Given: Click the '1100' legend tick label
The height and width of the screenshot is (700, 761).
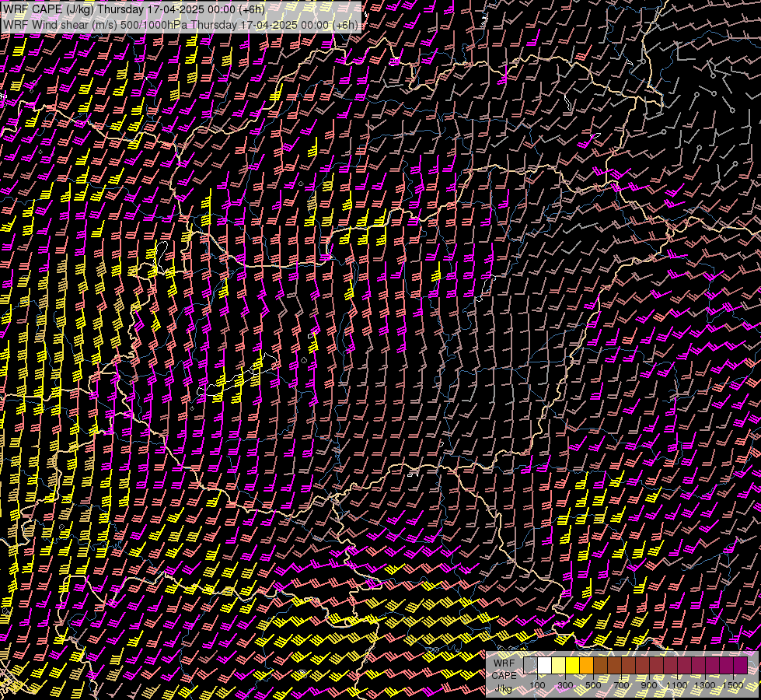Looking at the screenshot, I should point(676,685).
